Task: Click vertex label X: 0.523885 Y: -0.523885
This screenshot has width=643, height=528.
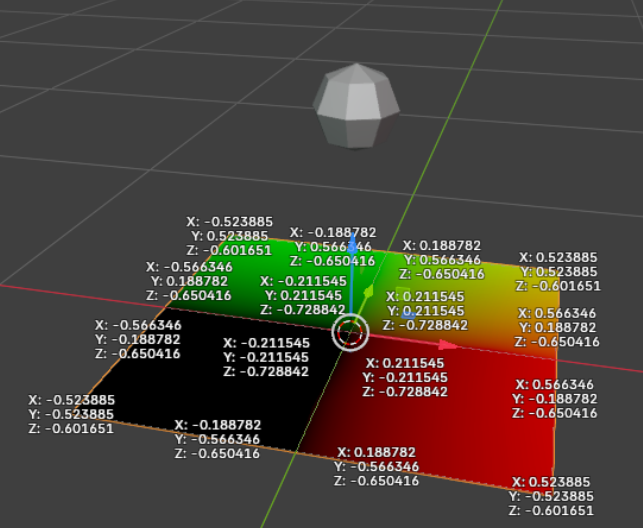Action: coord(551,496)
